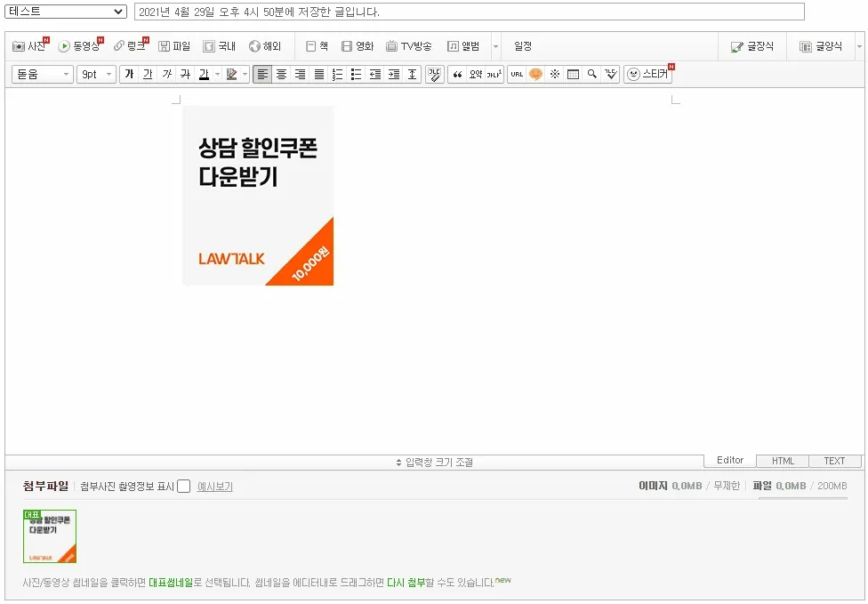
Task: Click the 대표썸네일 green text
Action: click(171, 583)
